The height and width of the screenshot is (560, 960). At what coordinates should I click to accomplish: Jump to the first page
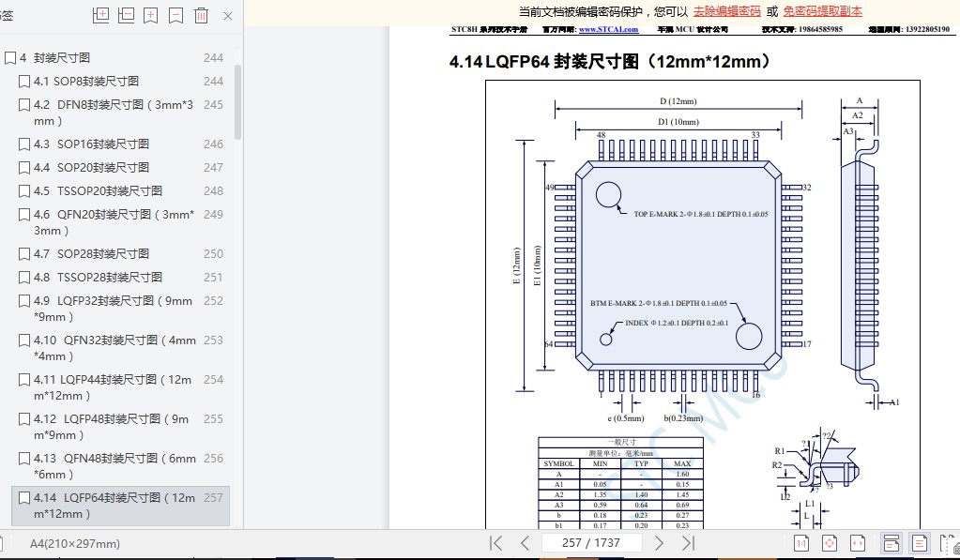coord(495,543)
